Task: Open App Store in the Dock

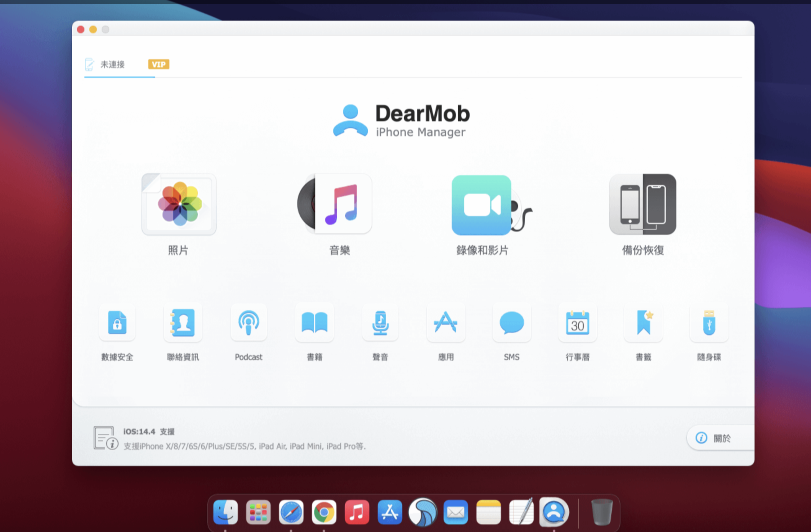Action: coord(390,512)
